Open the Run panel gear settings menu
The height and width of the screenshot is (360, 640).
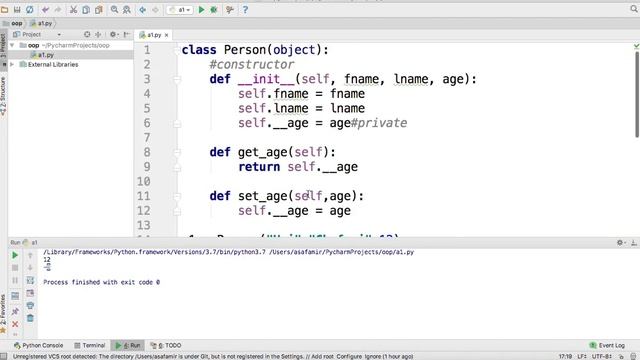click(620, 242)
